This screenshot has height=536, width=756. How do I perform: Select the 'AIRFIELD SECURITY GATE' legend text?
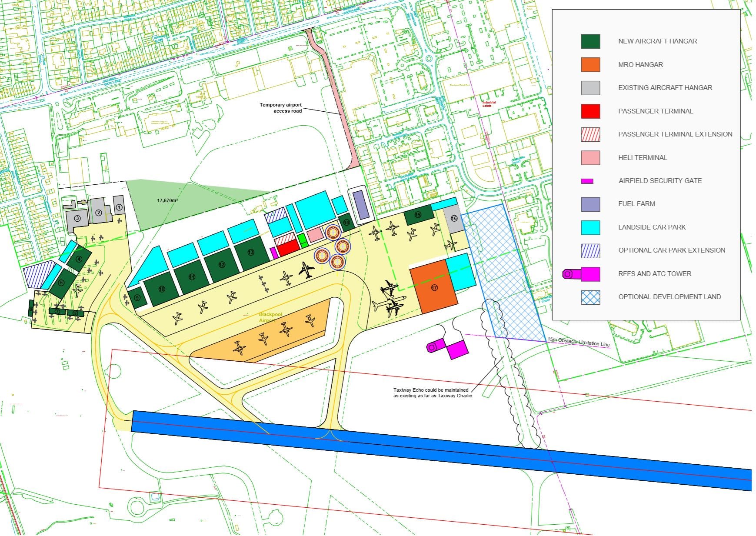point(660,181)
